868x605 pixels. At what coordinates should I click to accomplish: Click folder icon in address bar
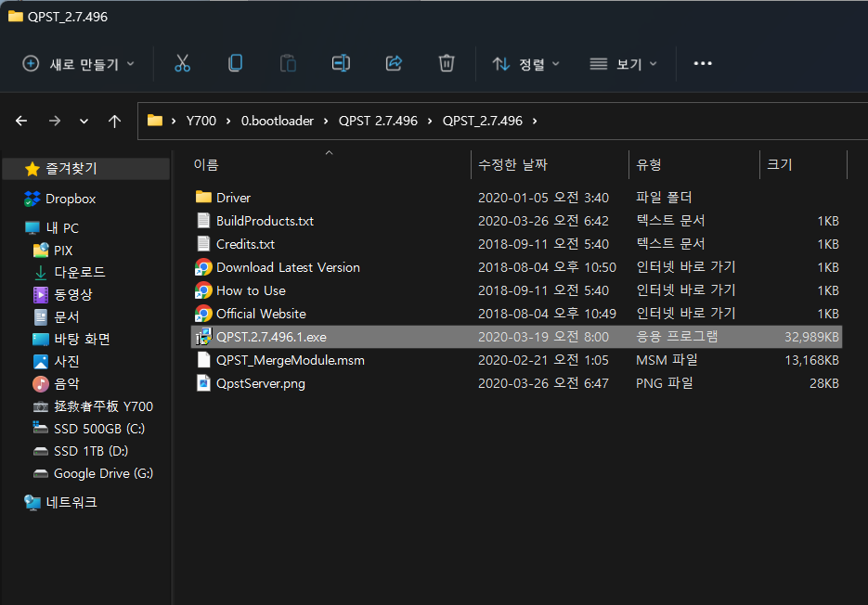point(155,121)
